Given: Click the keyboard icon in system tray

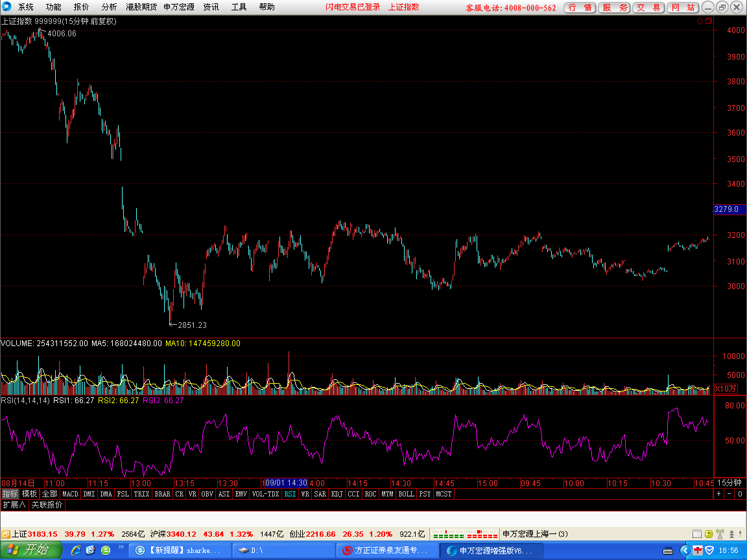Looking at the screenshot, I should [668, 551].
